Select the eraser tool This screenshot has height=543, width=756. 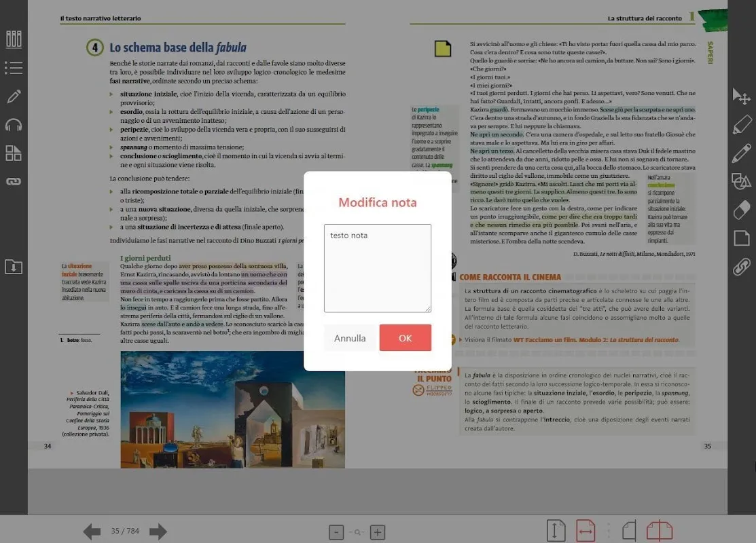741,210
